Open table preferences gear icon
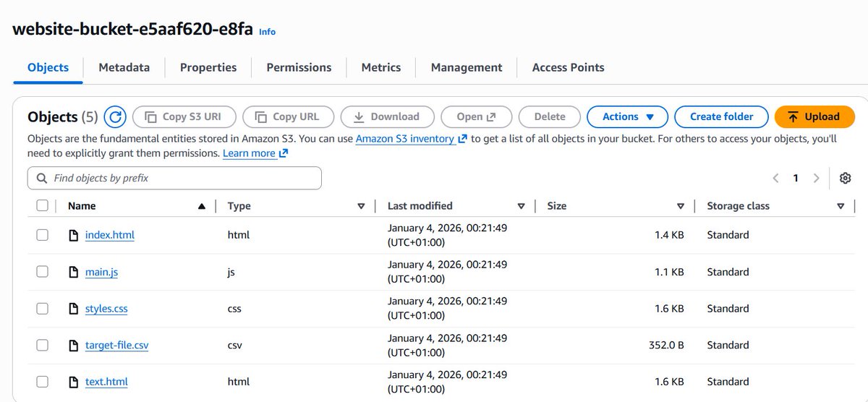868x402 pixels. click(x=845, y=178)
